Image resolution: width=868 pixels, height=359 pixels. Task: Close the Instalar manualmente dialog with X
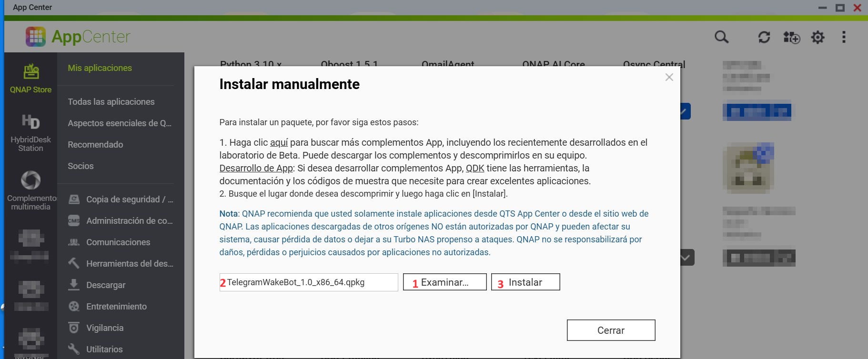point(669,77)
